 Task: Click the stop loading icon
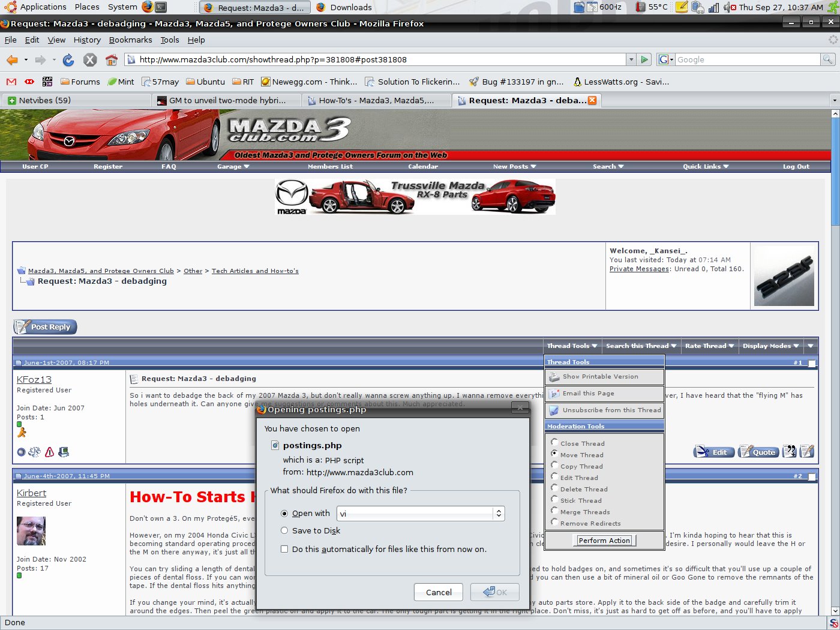click(90, 60)
